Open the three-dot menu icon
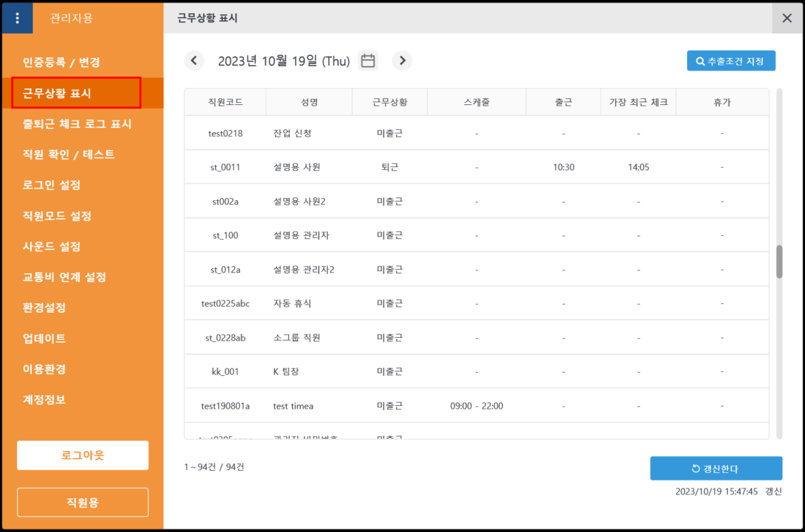The image size is (805, 532). coord(18,18)
